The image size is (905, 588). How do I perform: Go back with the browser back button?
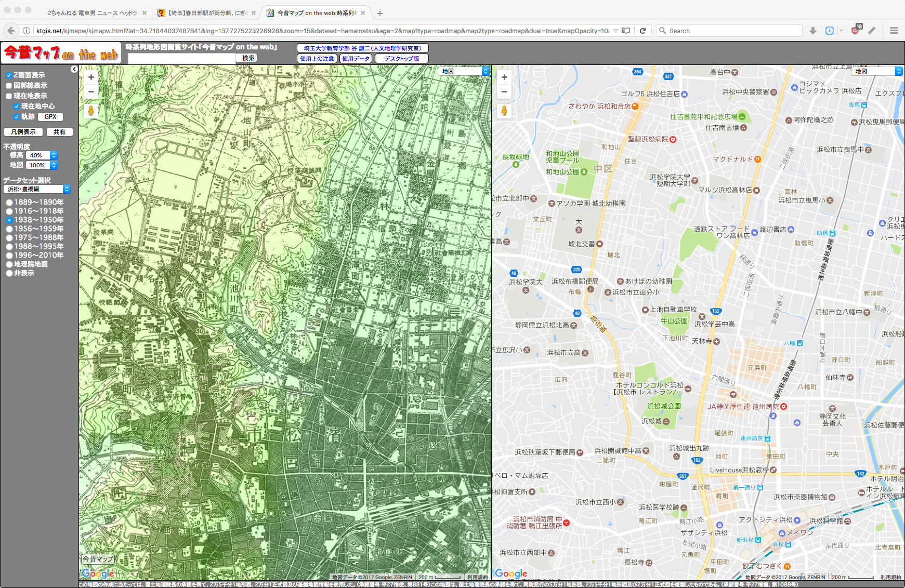pyautogui.click(x=12, y=31)
